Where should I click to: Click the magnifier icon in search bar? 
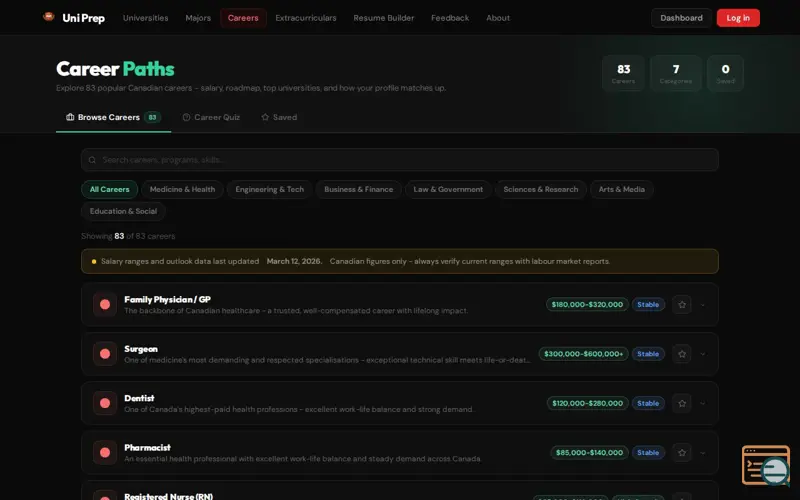[92, 160]
